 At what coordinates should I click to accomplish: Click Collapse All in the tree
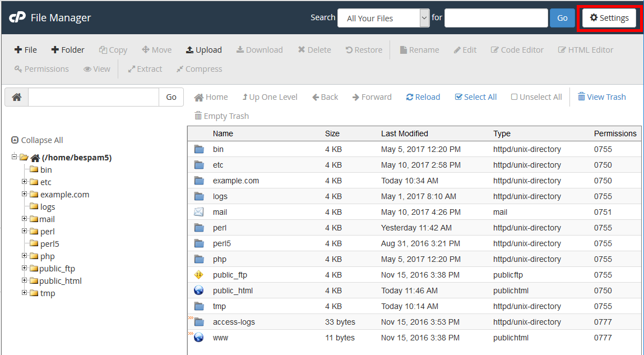pos(37,140)
